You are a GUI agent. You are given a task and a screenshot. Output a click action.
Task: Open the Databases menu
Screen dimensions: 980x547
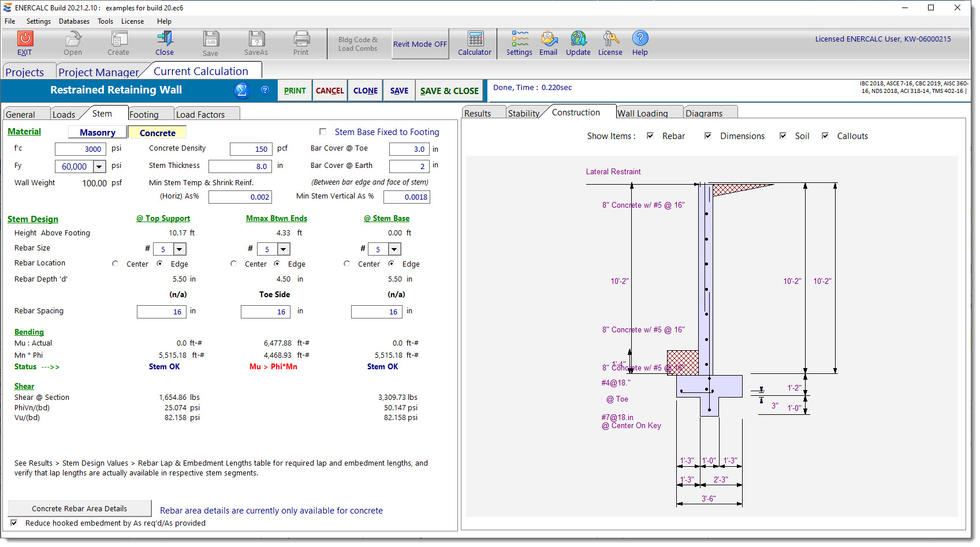pos(74,21)
